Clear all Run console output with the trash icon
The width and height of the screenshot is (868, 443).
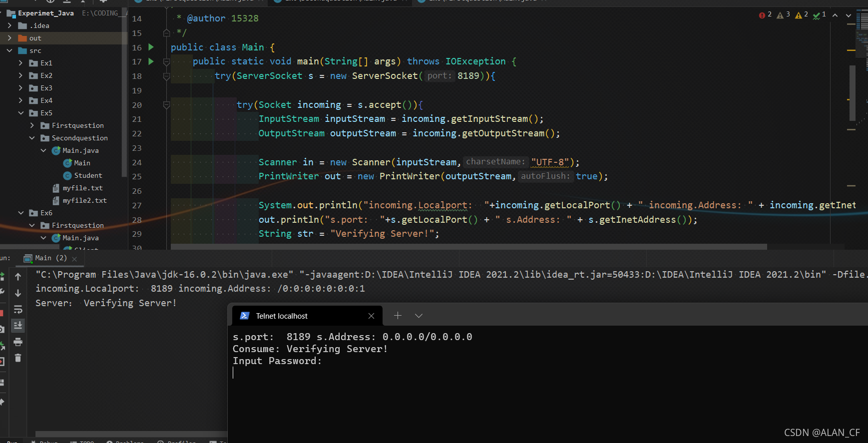[18, 358]
